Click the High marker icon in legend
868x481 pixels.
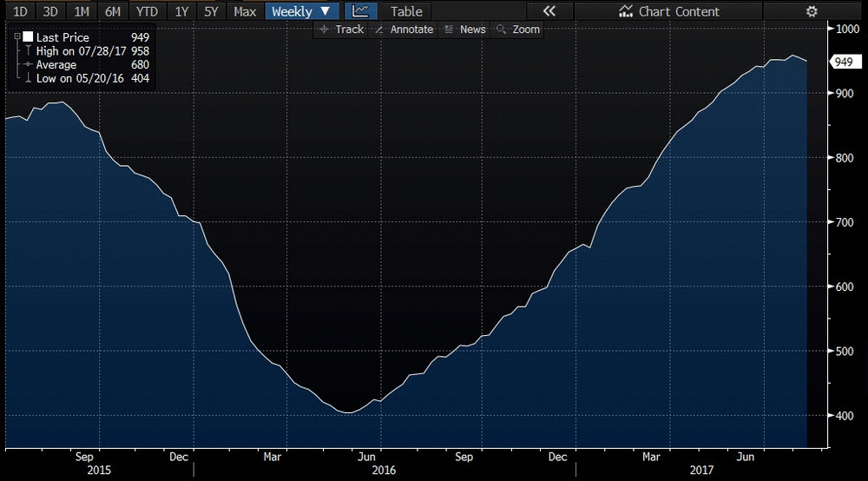[29, 51]
